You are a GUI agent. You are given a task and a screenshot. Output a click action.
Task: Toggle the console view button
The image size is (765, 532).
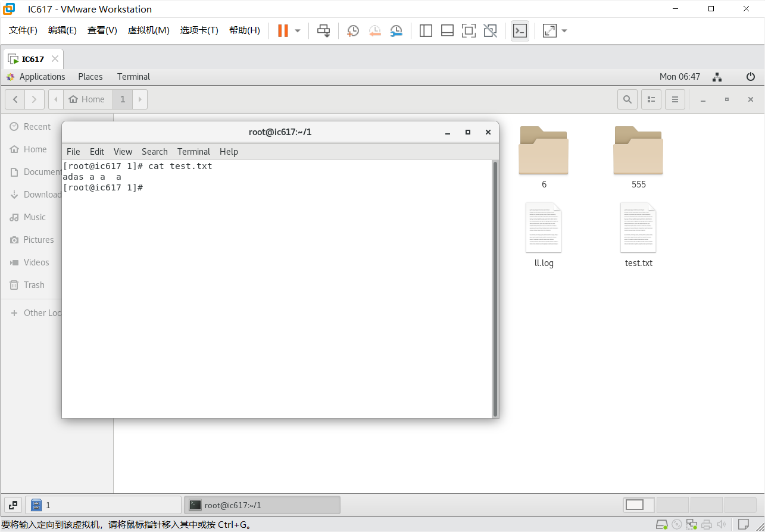[520, 30]
